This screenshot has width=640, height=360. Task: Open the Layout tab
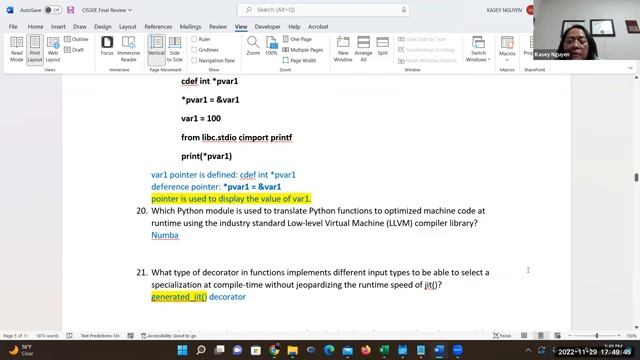(128, 27)
